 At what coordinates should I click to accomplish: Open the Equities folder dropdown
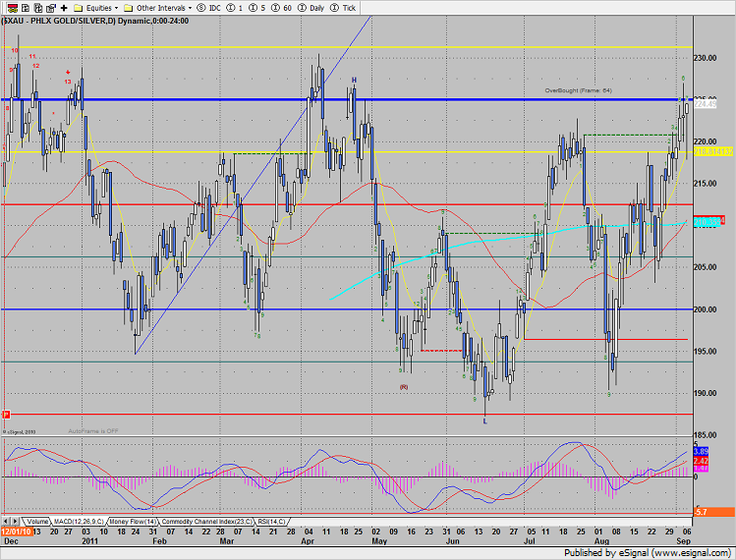point(96,8)
